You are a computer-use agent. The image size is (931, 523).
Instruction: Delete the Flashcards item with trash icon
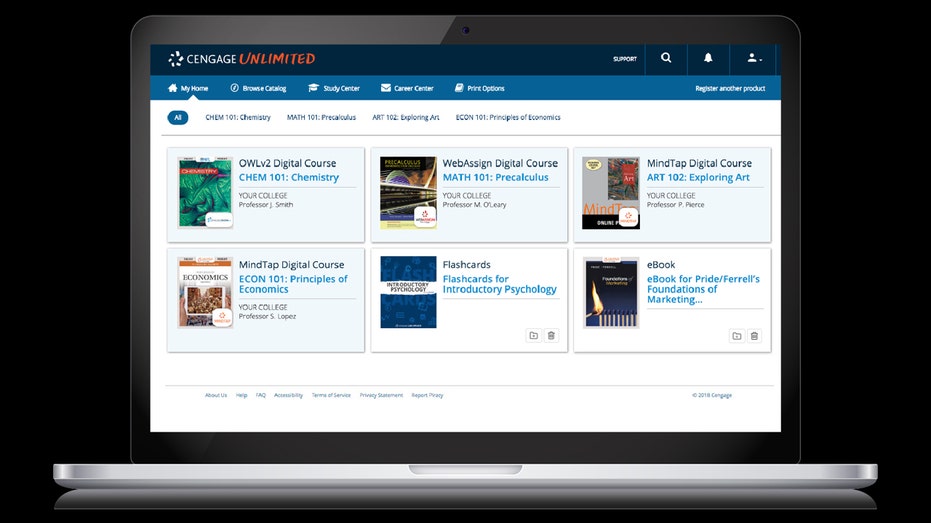(x=551, y=336)
